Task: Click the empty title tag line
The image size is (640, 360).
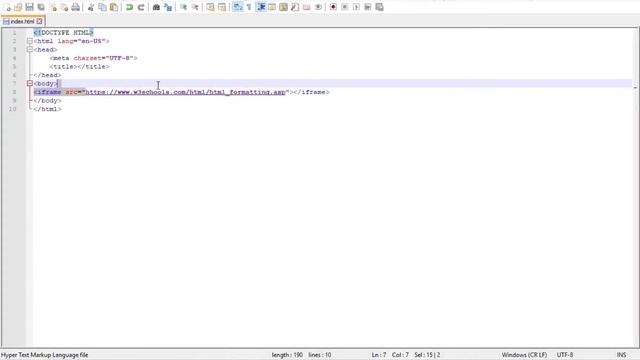Action: [80, 67]
